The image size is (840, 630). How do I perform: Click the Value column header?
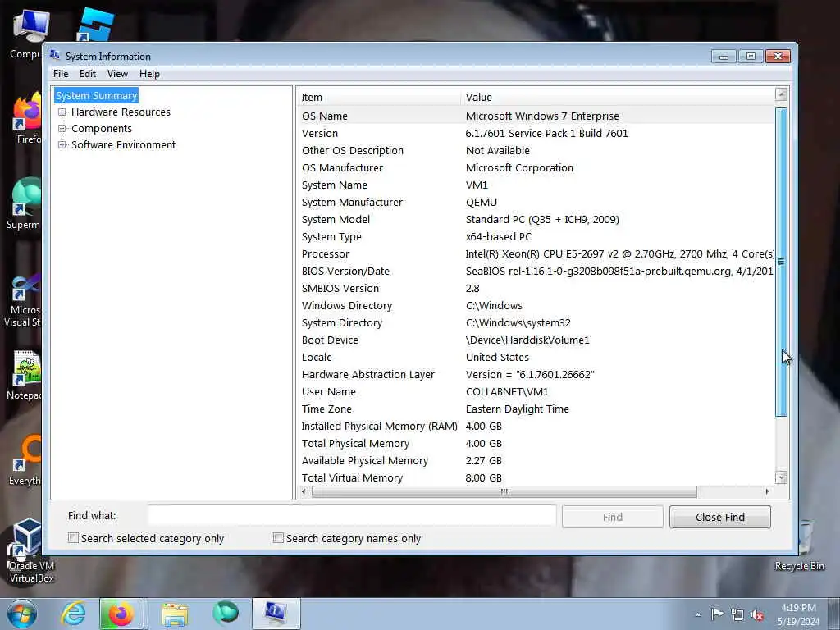617,97
